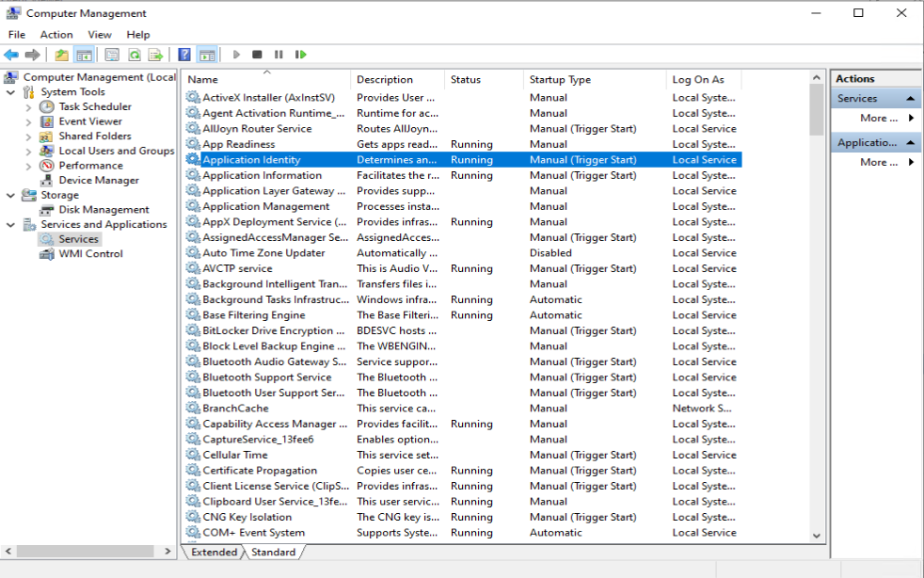Toggle Show/Hide Action Pane toolbar icon

207,55
